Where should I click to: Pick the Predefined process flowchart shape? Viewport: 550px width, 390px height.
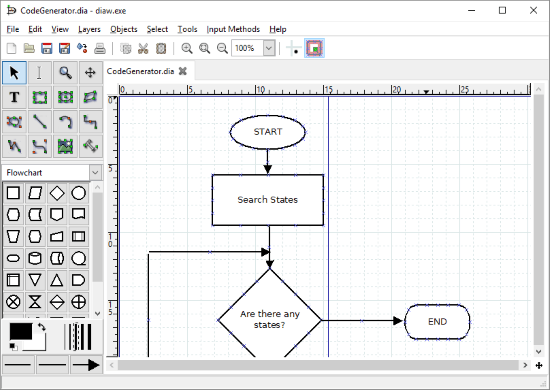(x=79, y=236)
